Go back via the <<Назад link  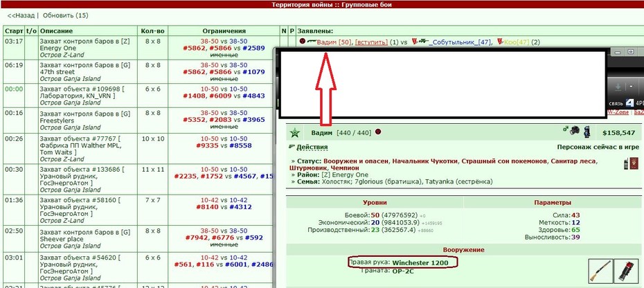(x=21, y=16)
